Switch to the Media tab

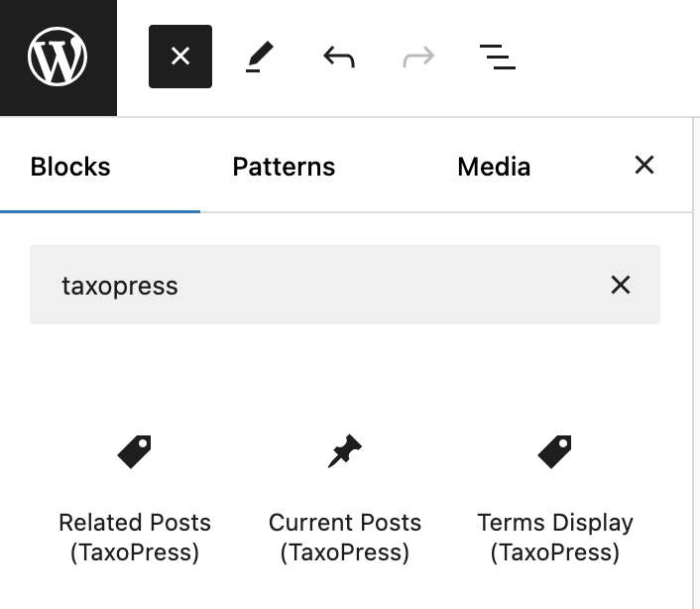click(x=494, y=167)
